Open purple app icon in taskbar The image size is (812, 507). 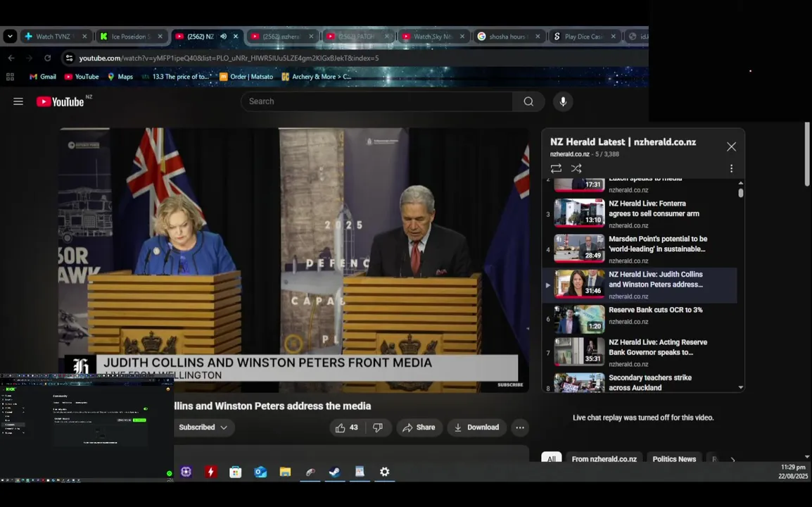pyautogui.click(x=186, y=472)
